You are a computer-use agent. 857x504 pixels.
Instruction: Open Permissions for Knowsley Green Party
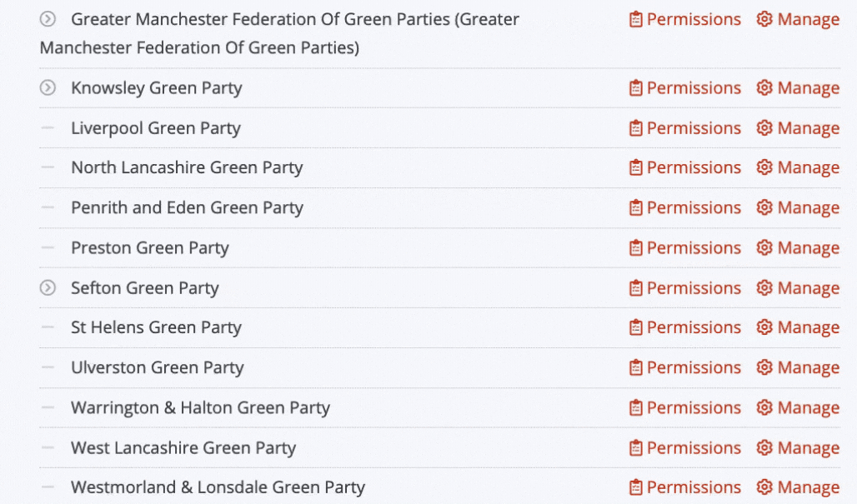coord(684,88)
